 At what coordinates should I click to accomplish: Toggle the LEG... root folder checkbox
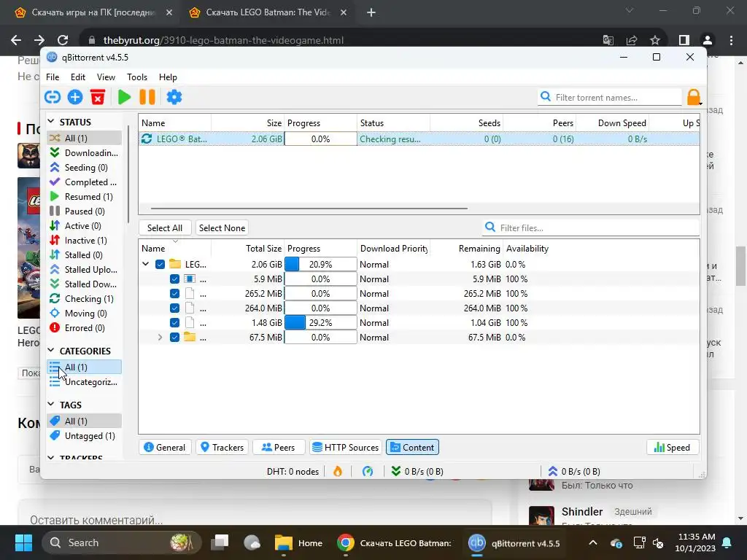pyautogui.click(x=160, y=264)
